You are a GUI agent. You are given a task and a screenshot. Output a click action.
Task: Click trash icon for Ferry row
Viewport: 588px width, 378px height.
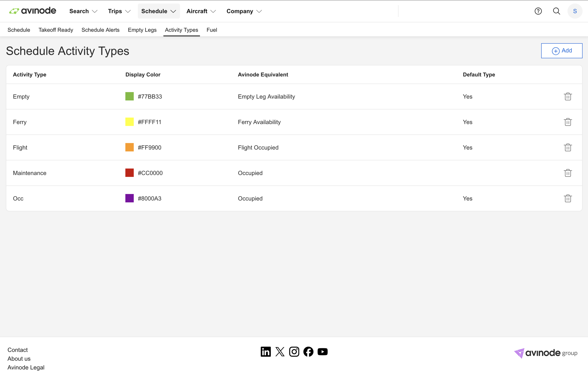567,122
